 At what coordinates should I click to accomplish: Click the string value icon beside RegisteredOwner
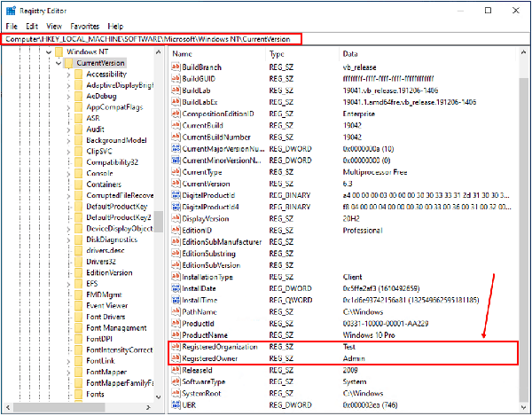pos(176,359)
